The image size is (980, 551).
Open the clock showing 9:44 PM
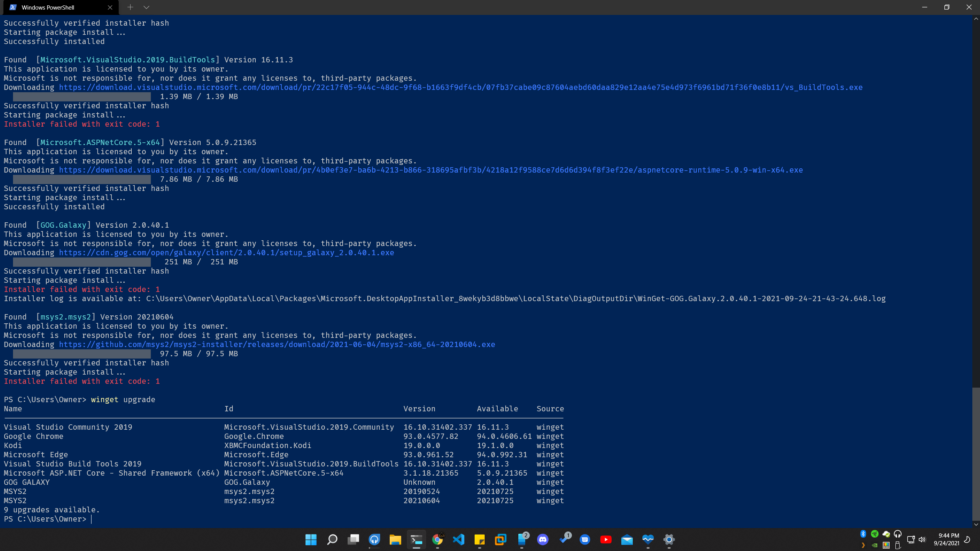coord(946,540)
